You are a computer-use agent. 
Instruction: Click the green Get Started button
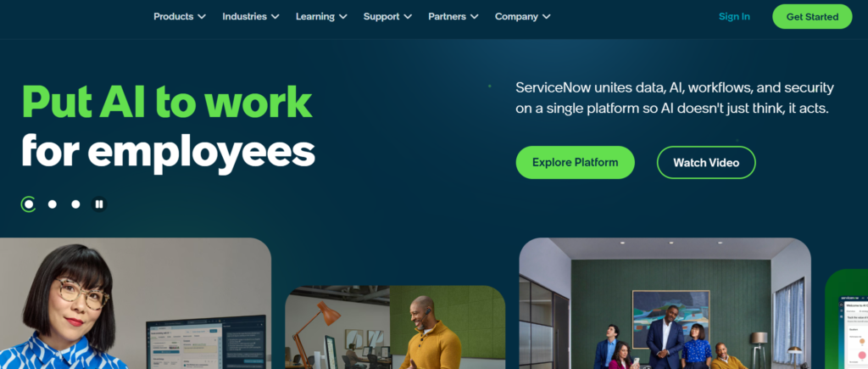pos(812,17)
